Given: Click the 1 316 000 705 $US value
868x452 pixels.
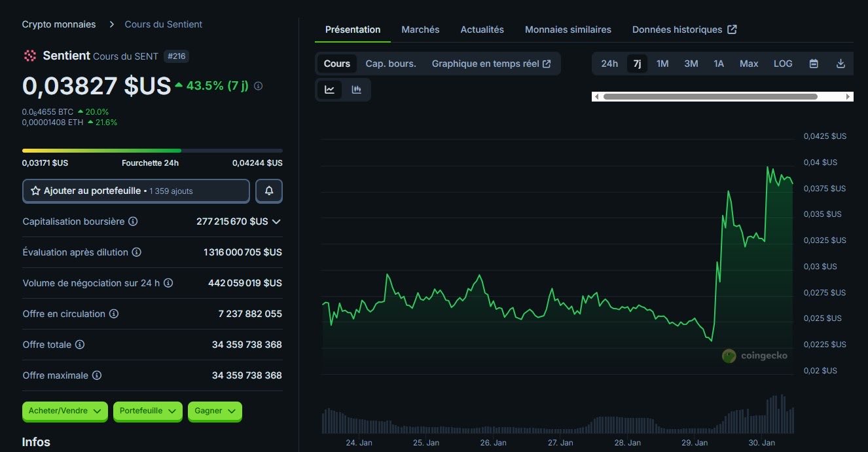Looking at the screenshot, I should pyautogui.click(x=243, y=252).
